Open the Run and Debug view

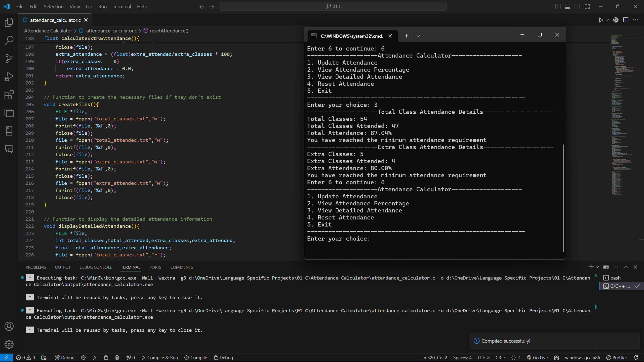coord(9,77)
